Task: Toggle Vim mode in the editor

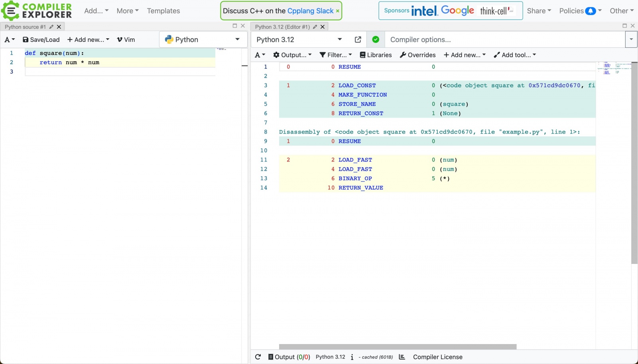Action: pyautogui.click(x=126, y=39)
